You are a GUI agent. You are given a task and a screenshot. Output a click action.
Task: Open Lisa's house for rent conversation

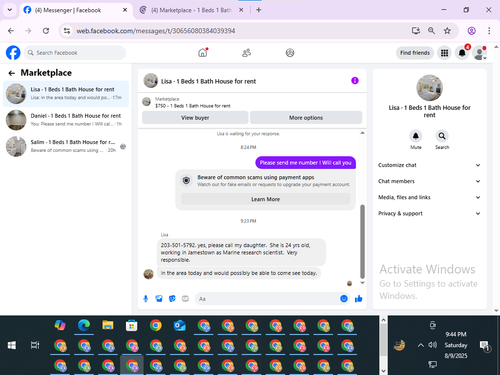[x=66, y=93]
